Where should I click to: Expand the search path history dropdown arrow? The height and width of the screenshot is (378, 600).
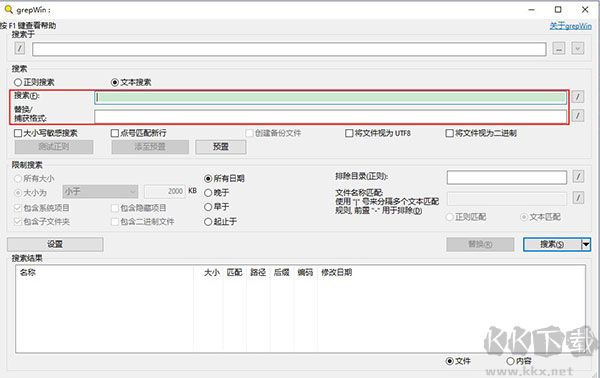point(577,49)
